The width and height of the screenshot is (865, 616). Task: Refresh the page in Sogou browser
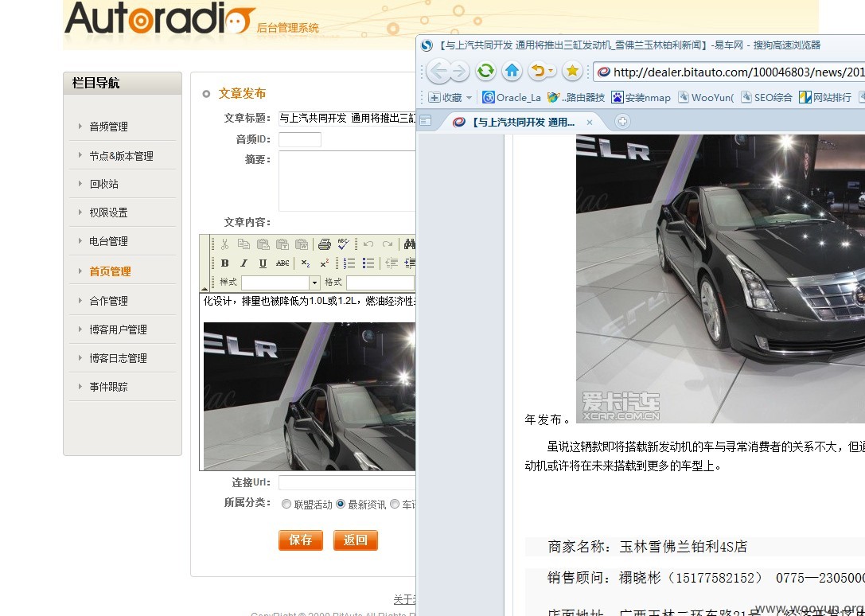tap(485, 71)
